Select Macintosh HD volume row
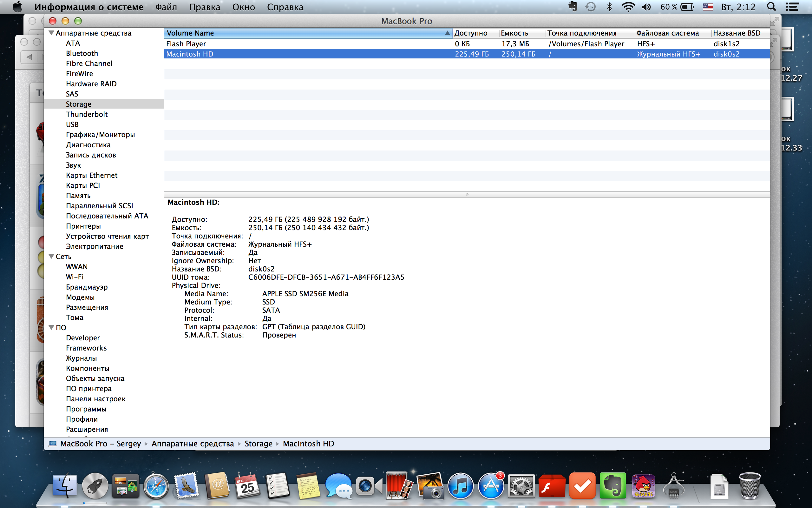This screenshot has width=812, height=508. click(x=467, y=54)
